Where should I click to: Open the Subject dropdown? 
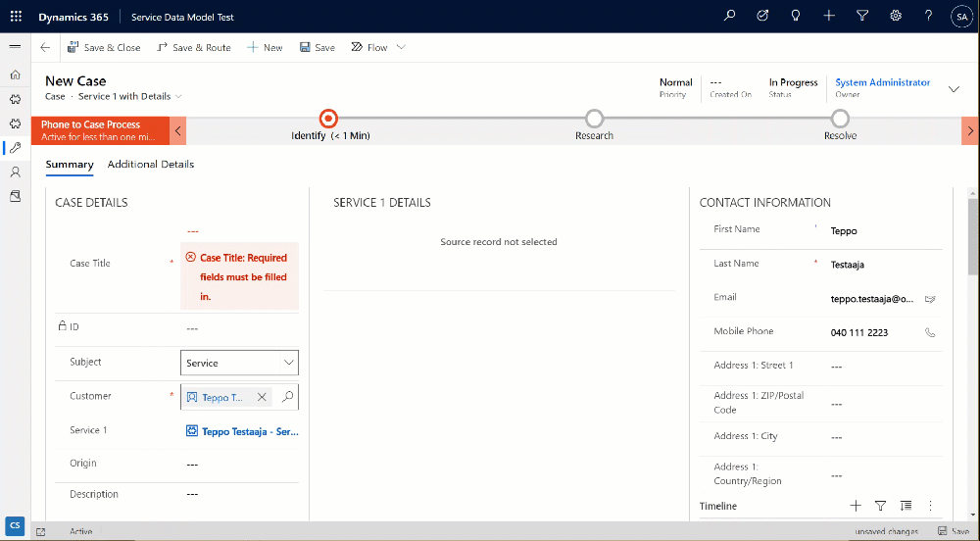(x=239, y=363)
